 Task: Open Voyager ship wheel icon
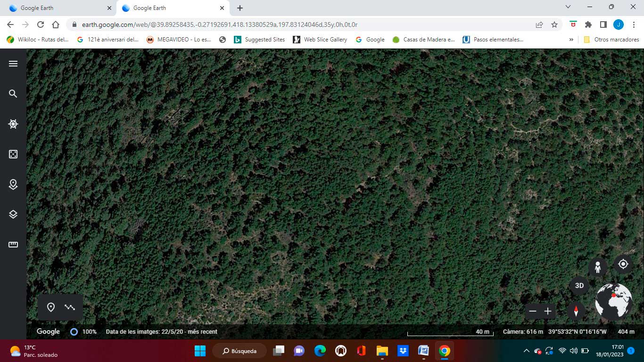[13, 124]
